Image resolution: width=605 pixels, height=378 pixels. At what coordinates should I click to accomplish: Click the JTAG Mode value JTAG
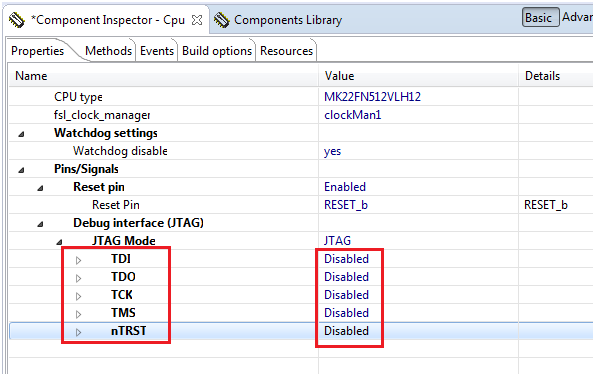pos(337,241)
